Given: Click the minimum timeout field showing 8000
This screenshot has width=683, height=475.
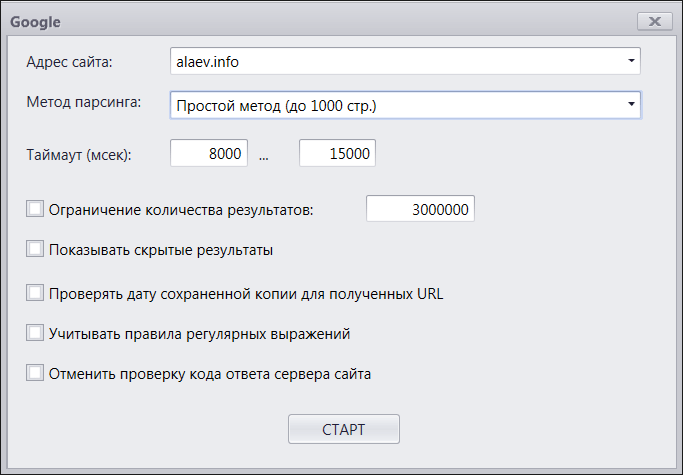Looking at the screenshot, I should (209, 154).
